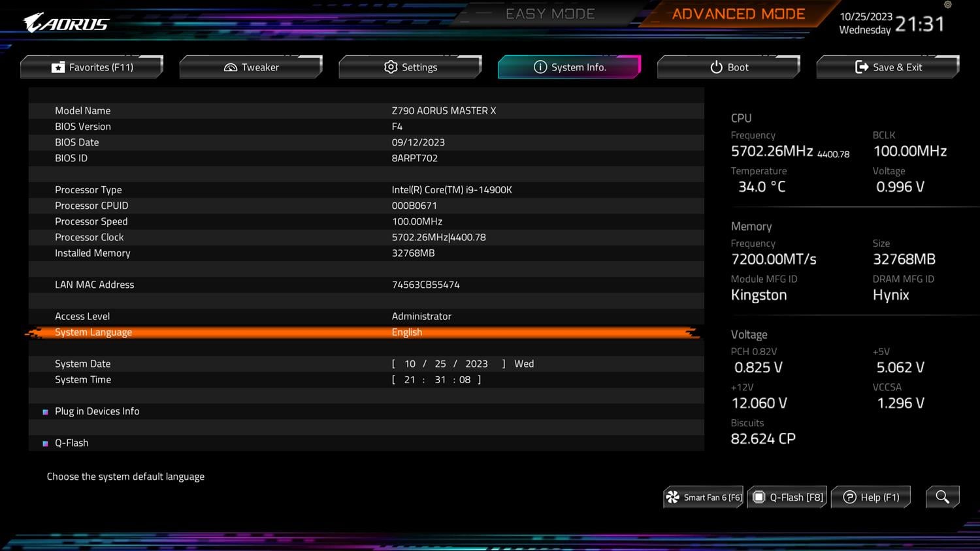The image size is (980, 551).
Task: Open Help via question mark icon
Action: pyautogui.click(x=849, y=497)
